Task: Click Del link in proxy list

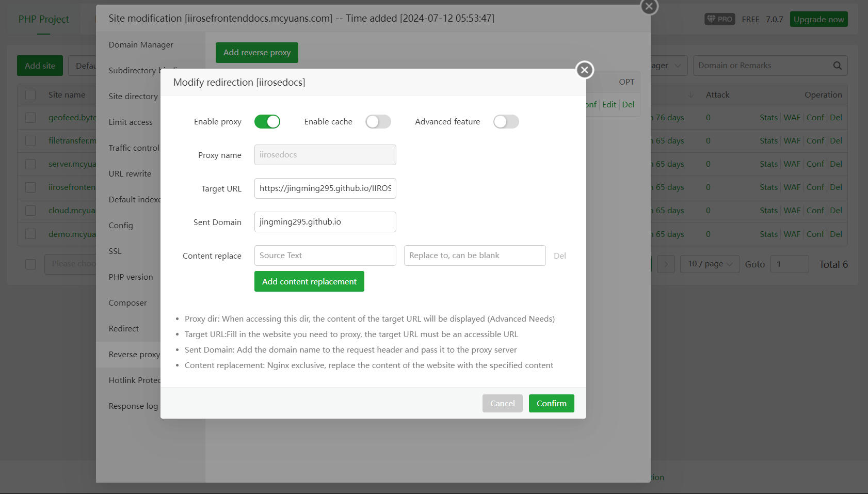Action: point(628,104)
